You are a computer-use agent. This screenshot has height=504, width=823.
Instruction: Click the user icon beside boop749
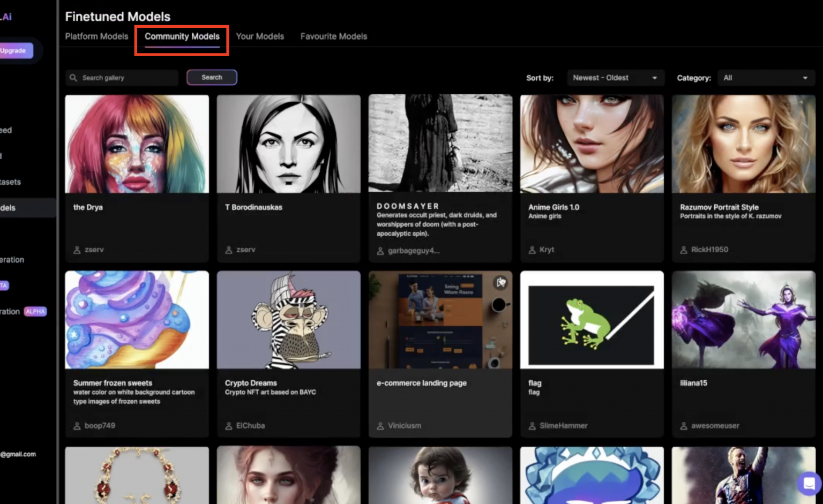coord(77,426)
